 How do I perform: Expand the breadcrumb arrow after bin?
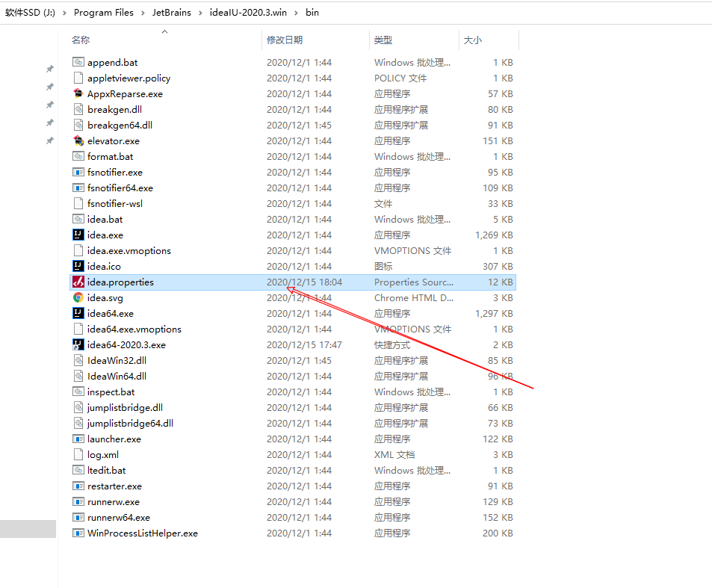click(328, 12)
